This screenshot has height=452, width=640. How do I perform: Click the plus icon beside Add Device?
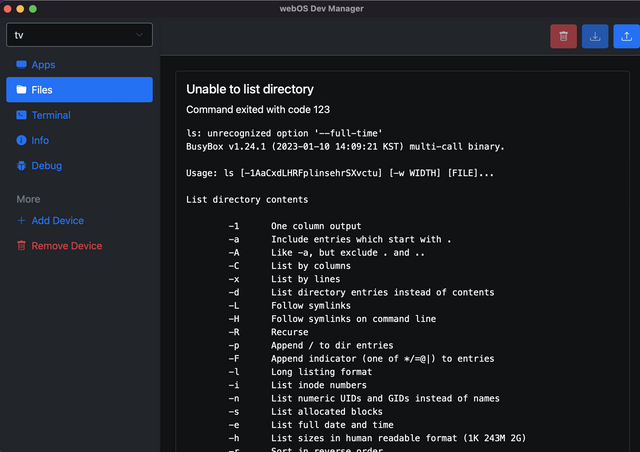click(21, 221)
